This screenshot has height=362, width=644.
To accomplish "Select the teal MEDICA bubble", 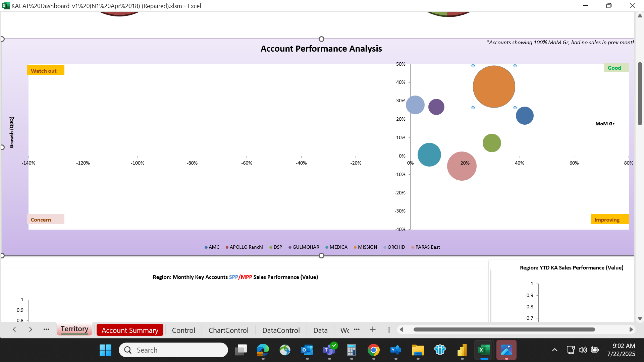I will [x=429, y=155].
